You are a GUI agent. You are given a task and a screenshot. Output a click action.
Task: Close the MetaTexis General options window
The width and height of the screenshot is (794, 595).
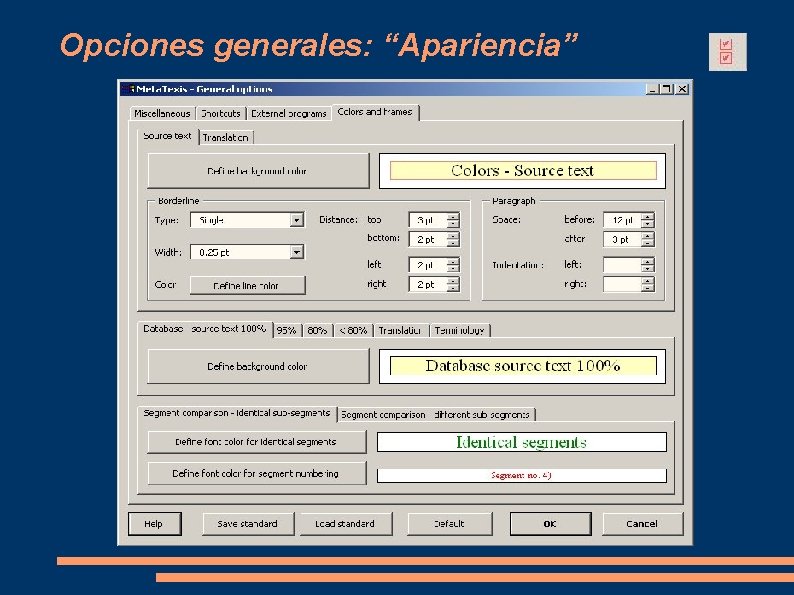coord(682,89)
